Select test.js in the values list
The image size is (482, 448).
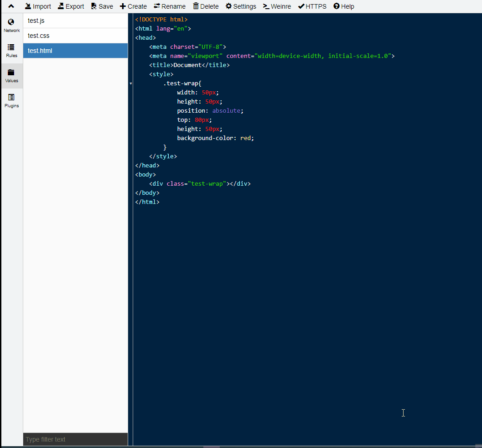(x=75, y=21)
